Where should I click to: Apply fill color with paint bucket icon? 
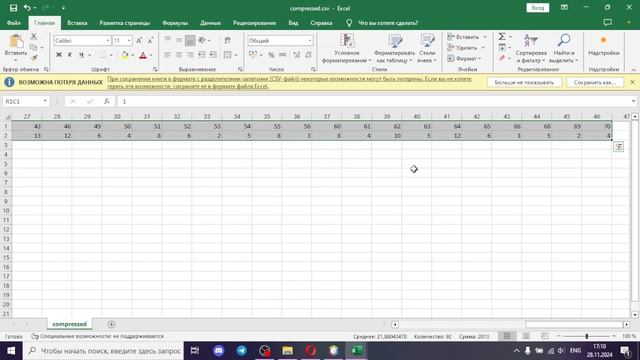125,55
